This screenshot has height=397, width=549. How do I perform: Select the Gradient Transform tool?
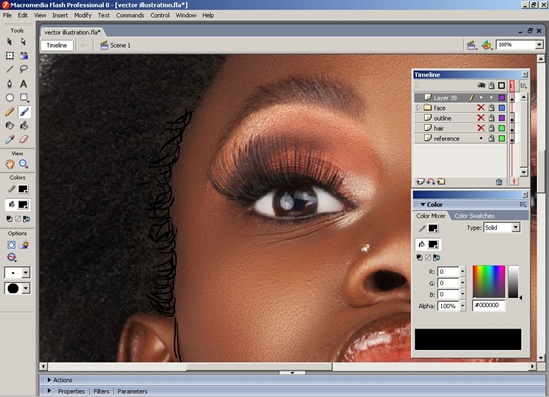point(23,56)
